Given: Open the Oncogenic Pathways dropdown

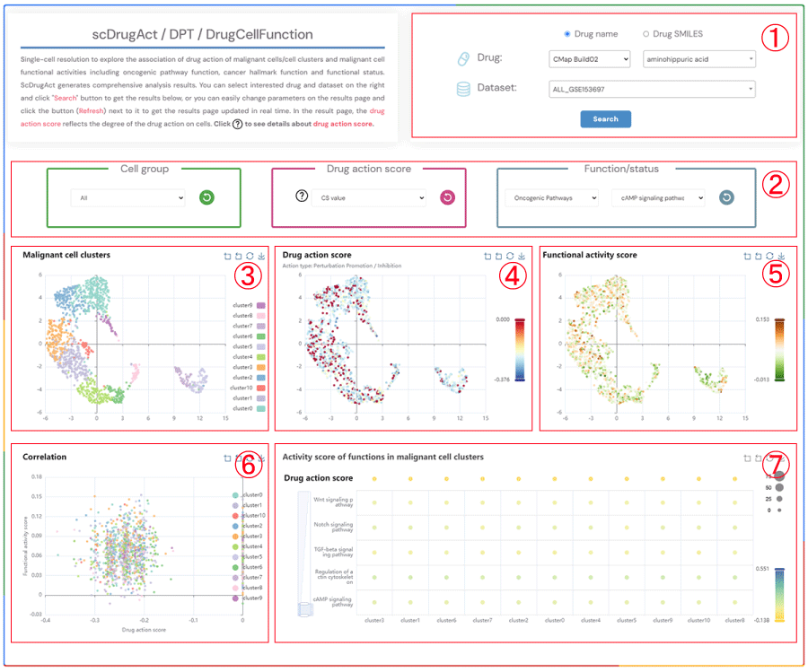Looking at the screenshot, I should (x=551, y=197).
